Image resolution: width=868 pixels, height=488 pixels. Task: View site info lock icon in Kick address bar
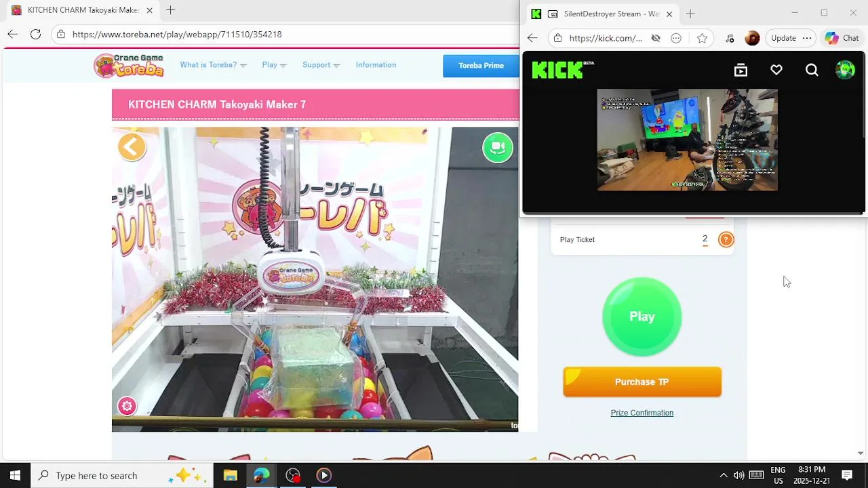coord(557,38)
